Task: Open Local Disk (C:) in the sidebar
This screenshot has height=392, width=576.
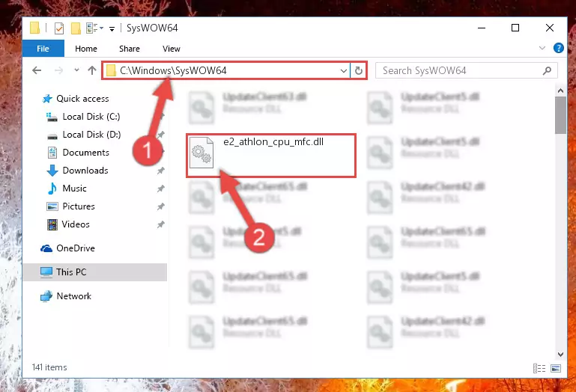Action: point(91,117)
